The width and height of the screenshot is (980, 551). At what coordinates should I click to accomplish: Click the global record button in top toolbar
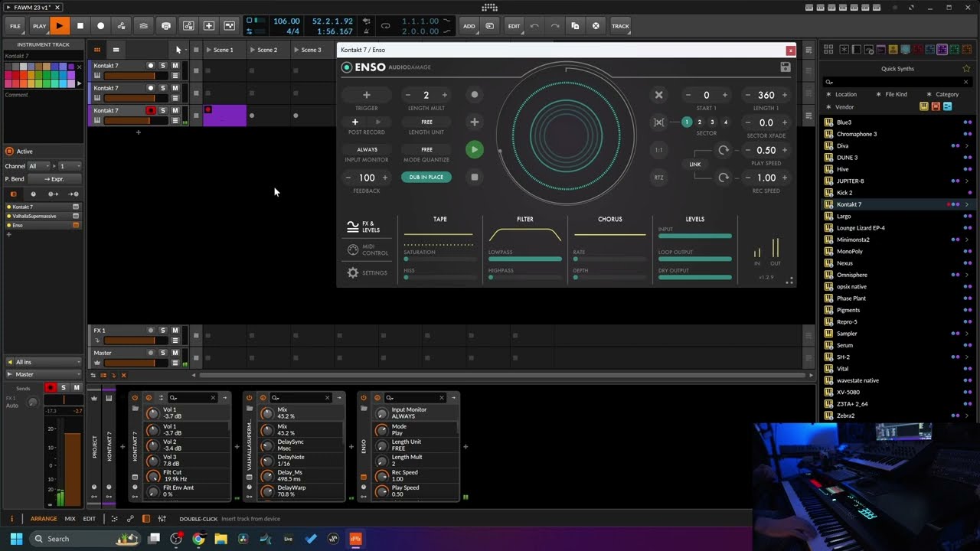100,26
